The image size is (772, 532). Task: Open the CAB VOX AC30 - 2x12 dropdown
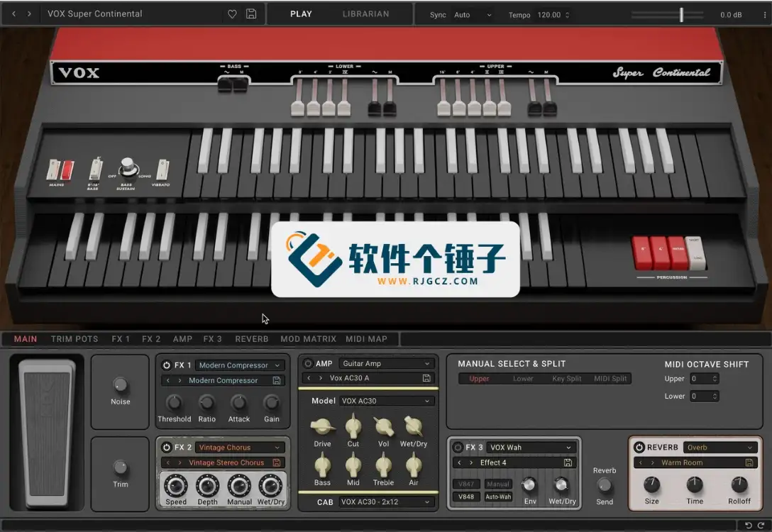[386, 502]
